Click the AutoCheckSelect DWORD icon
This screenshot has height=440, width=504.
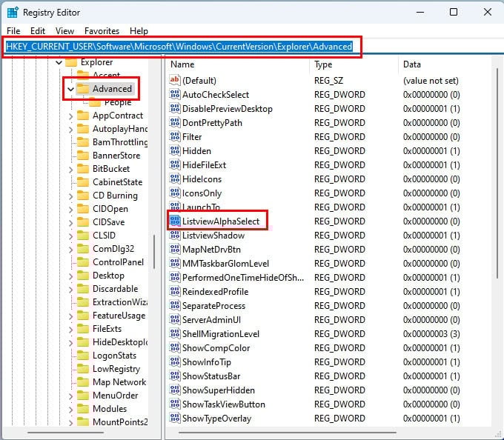(x=175, y=94)
